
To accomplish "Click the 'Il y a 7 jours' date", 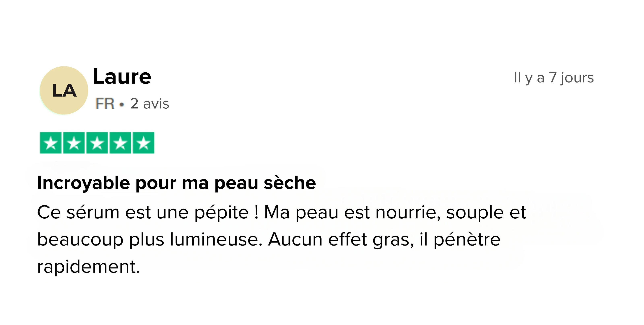I will click(x=554, y=78).
